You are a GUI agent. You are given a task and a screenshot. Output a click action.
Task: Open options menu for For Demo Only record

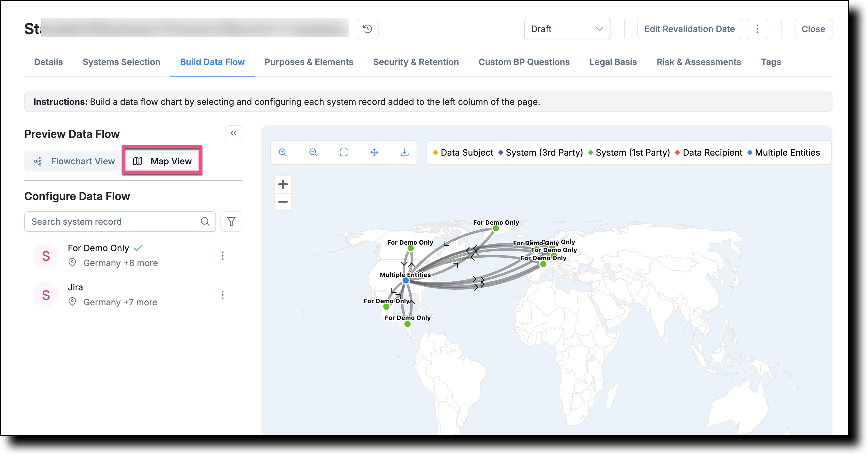pyautogui.click(x=222, y=256)
